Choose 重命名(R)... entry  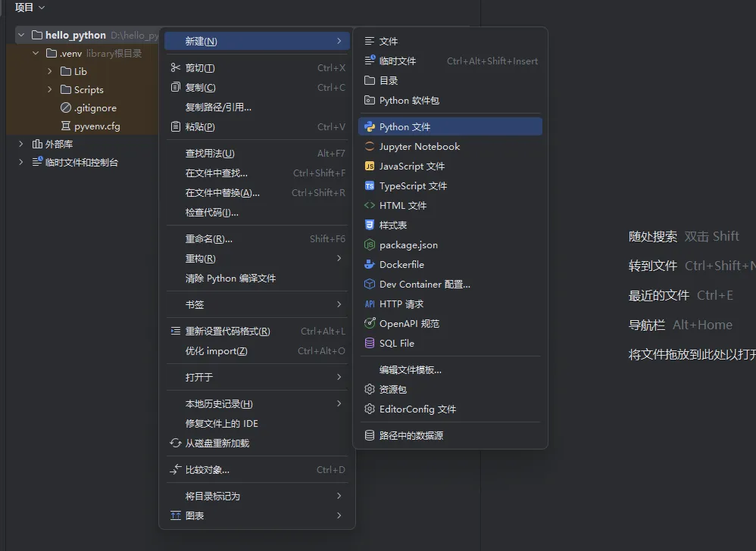[257, 239]
